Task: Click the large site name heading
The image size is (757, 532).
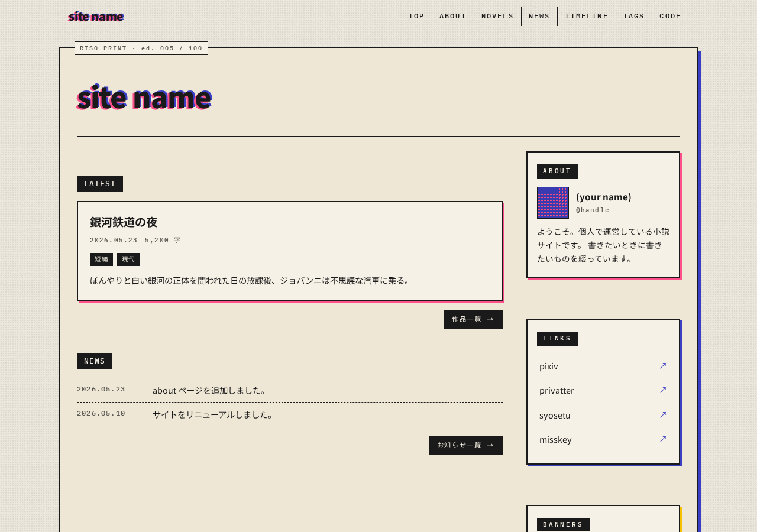Action: 144,97
